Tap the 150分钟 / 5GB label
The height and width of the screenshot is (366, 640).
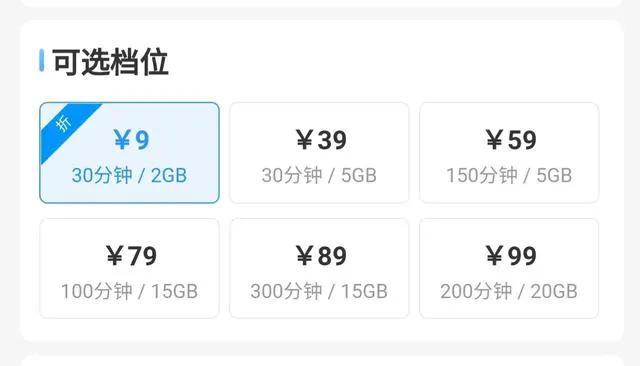[x=509, y=175]
